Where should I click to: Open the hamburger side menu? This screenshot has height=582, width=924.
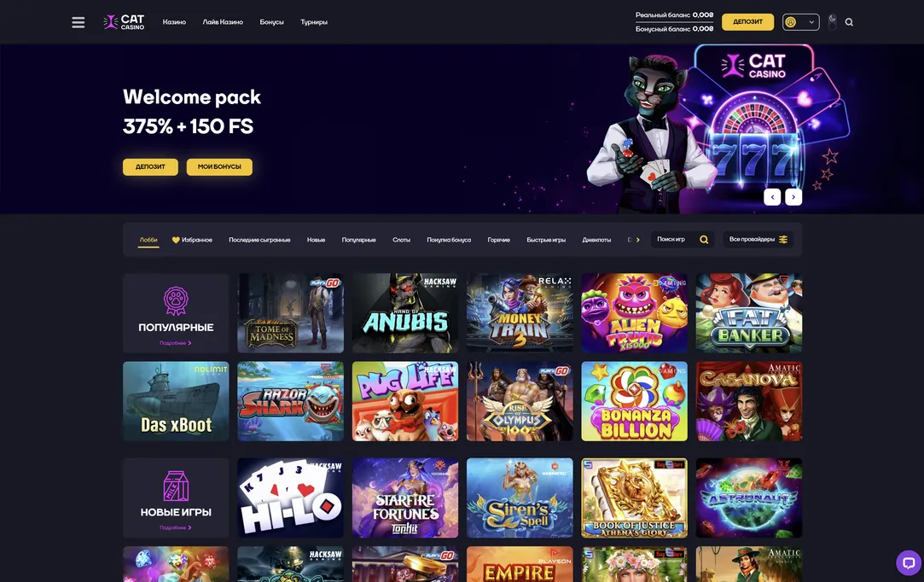[x=78, y=22]
